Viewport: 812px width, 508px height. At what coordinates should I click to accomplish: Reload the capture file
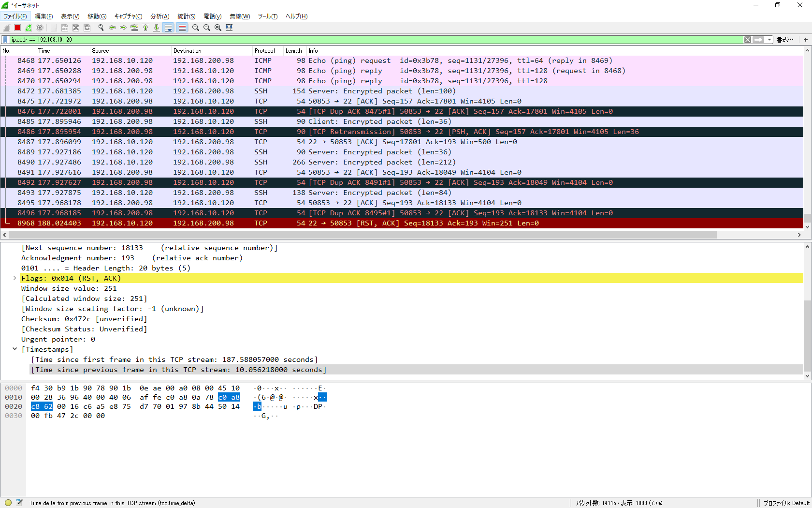point(87,28)
